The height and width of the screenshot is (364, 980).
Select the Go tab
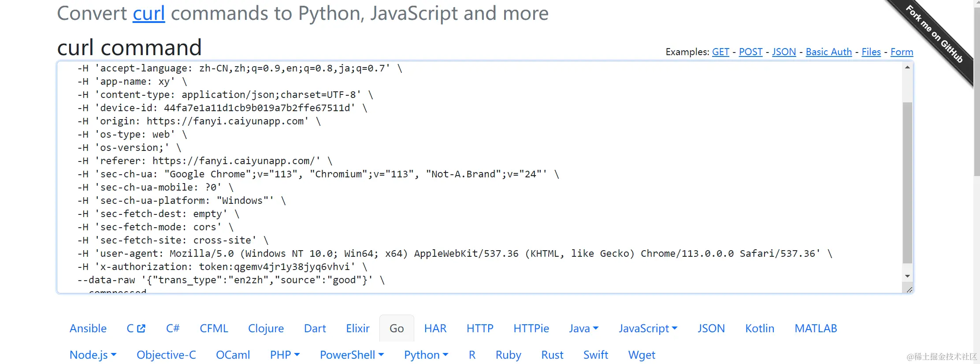(x=397, y=329)
